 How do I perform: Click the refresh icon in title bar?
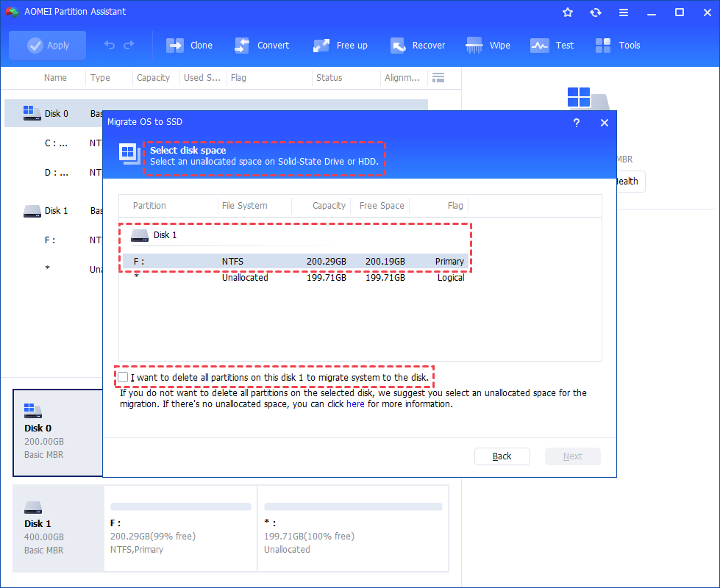point(596,12)
